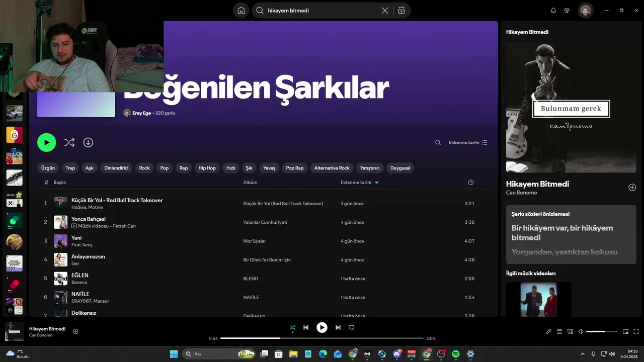The width and height of the screenshot is (644, 362).
Task: Skip to the previous track
Action: pyautogui.click(x=305, y=328)
